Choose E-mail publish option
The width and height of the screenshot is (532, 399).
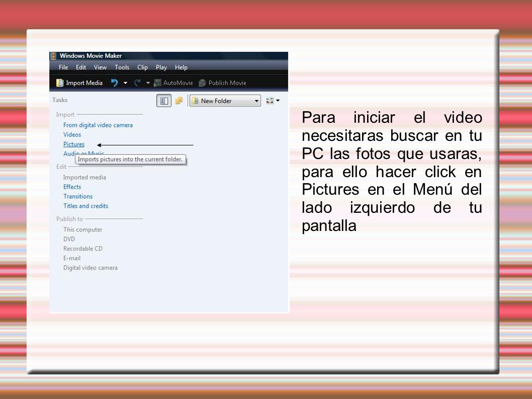(x=71, y=258)
